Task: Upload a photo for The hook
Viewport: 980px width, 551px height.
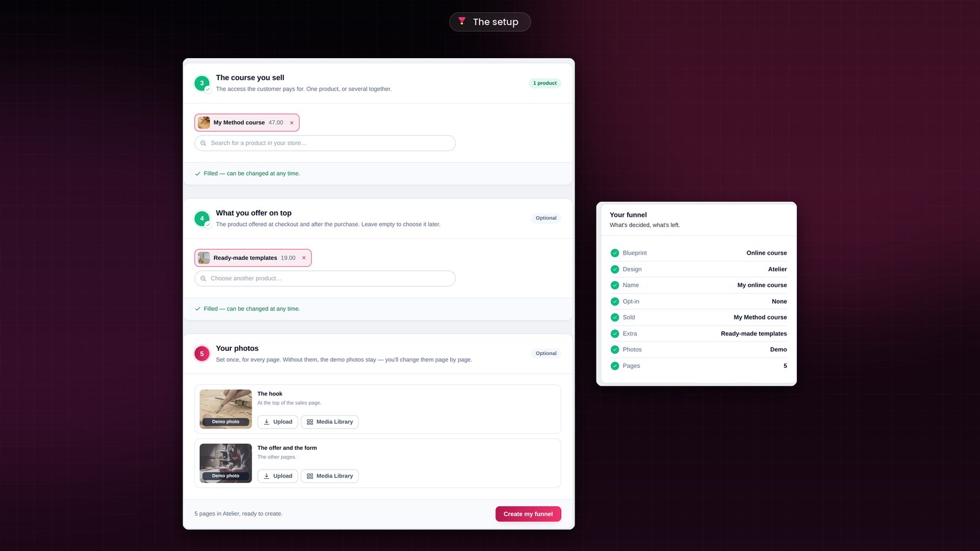Action: 277,422
